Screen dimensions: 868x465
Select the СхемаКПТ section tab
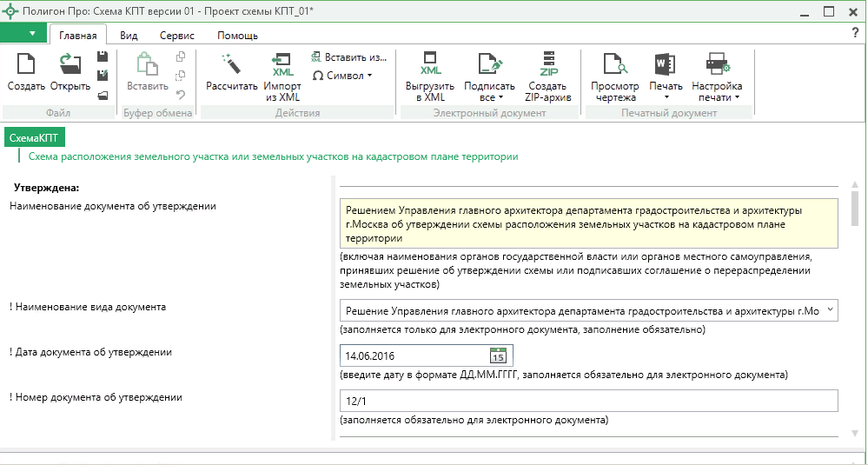coord(35,138)
